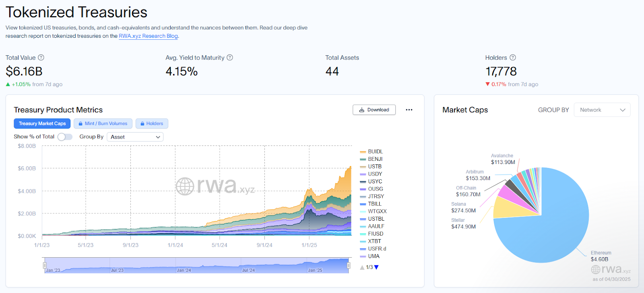Open the Total Value help icon
The height and width of the screenshot is (293, 644).
(41, 57)
